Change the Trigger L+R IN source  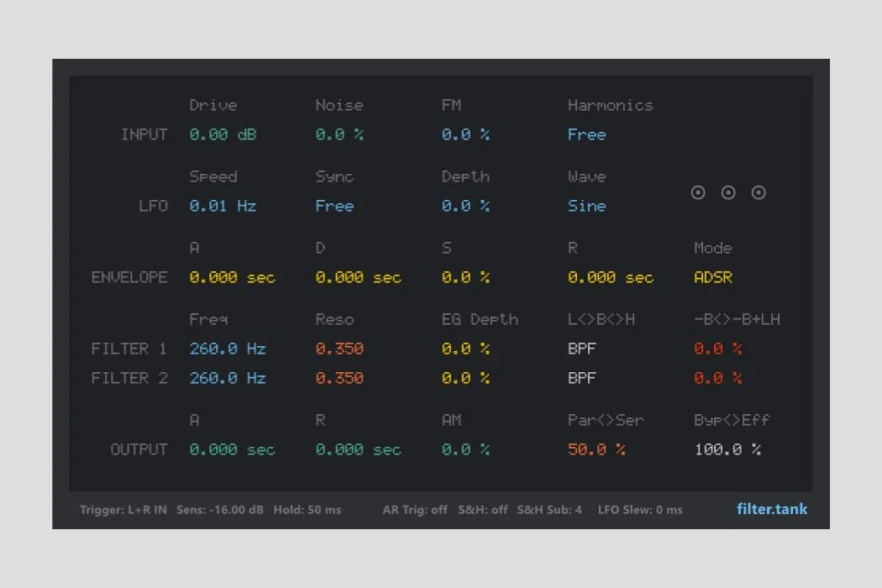click(x=123, y=510)
